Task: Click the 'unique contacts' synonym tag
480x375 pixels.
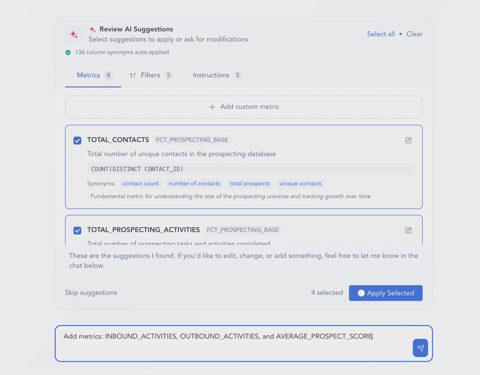Action: click(300, 184)
